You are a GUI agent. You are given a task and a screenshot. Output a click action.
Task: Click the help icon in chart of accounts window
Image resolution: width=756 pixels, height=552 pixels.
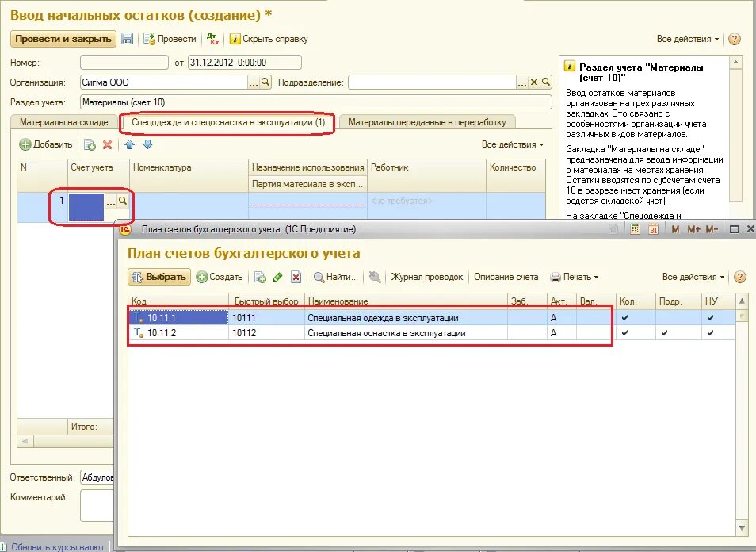click(x=739, y=277)
